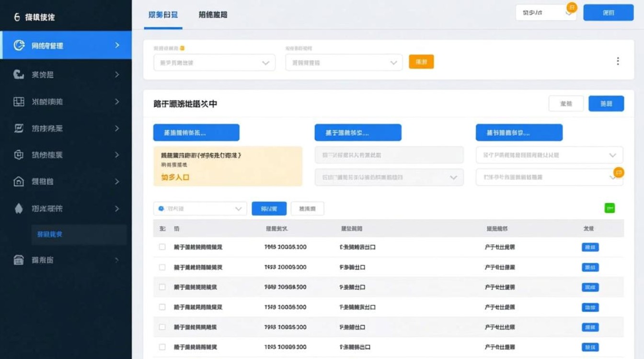Image resolution: width=644 pixels, height=359 pixels.
Task: Select the checkbox on the last visible row
Action: (161, 347)
